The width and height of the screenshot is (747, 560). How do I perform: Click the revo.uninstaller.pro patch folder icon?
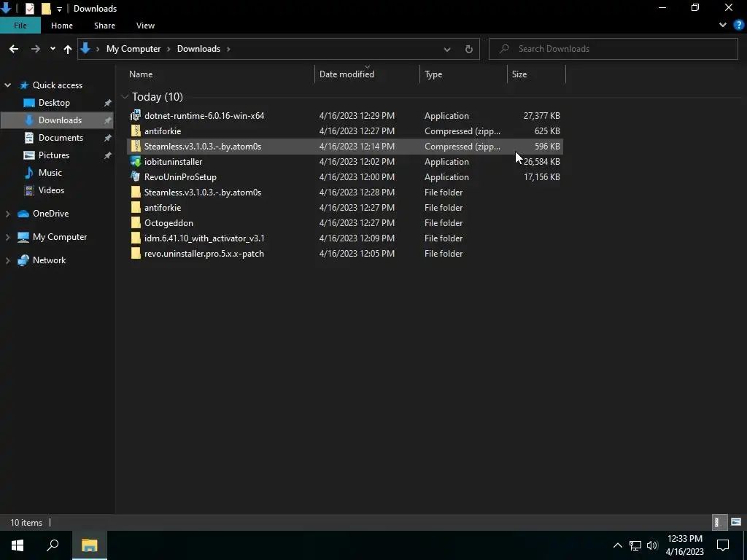136,253
